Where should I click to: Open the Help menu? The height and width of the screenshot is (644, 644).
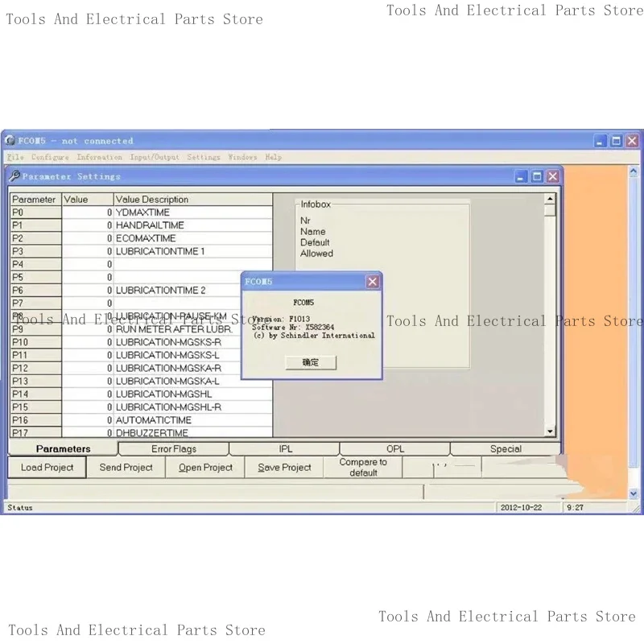[x=274, y=157]
